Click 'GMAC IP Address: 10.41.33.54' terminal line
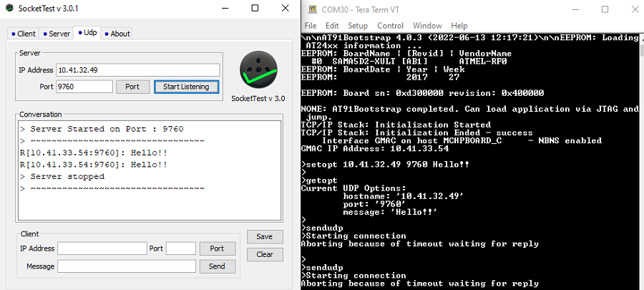Screen dimensions: 644x290 point(375,149)
